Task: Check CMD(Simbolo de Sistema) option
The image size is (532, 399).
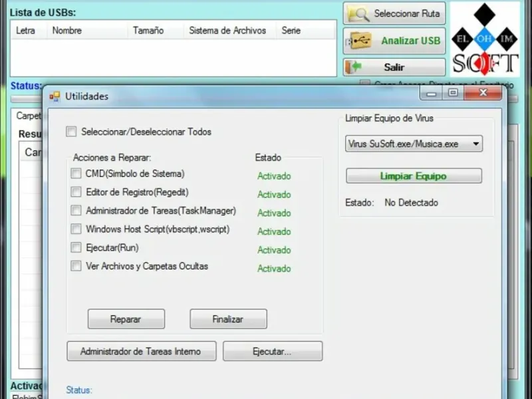Action: [76, 174]
